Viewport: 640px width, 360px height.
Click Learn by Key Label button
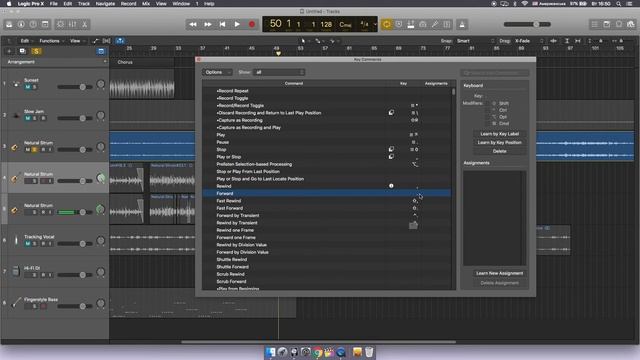[x=500, y=134]
